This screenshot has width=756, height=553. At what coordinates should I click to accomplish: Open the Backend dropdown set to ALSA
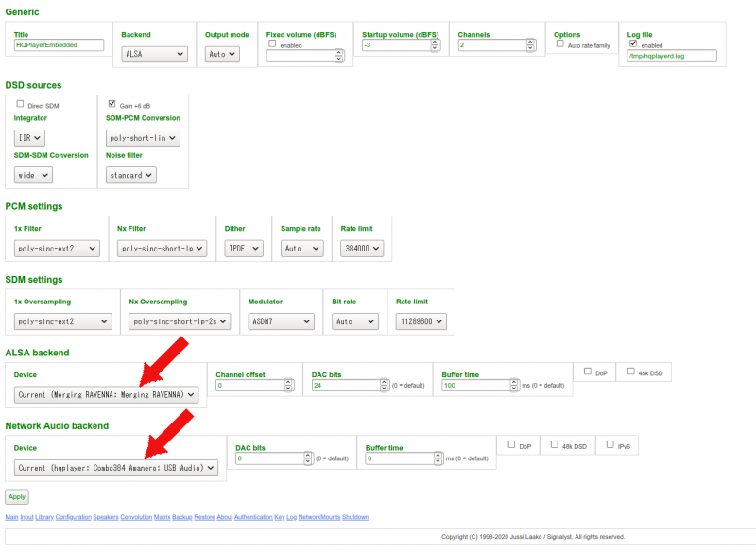155,55
